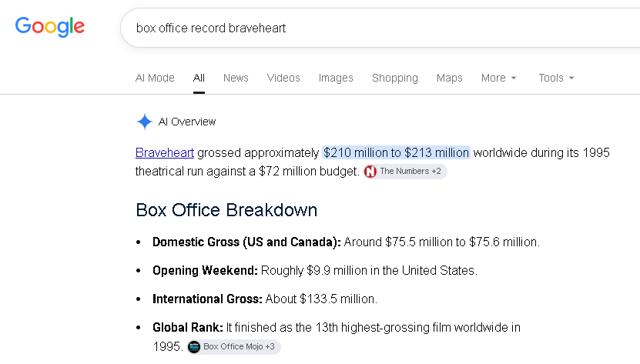The image size is (640, 364).
Task: Switch to Maps results
Action: (x=450, y=78)
